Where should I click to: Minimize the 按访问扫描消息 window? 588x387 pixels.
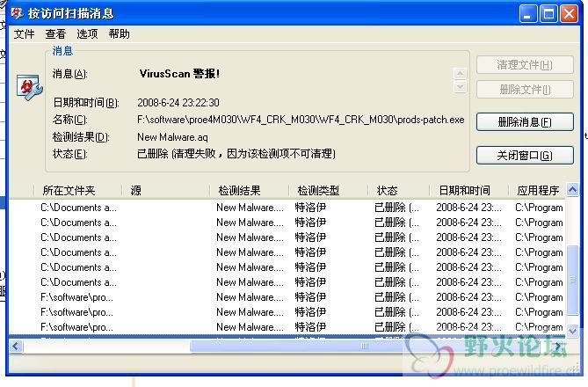[x=528, y=14]
